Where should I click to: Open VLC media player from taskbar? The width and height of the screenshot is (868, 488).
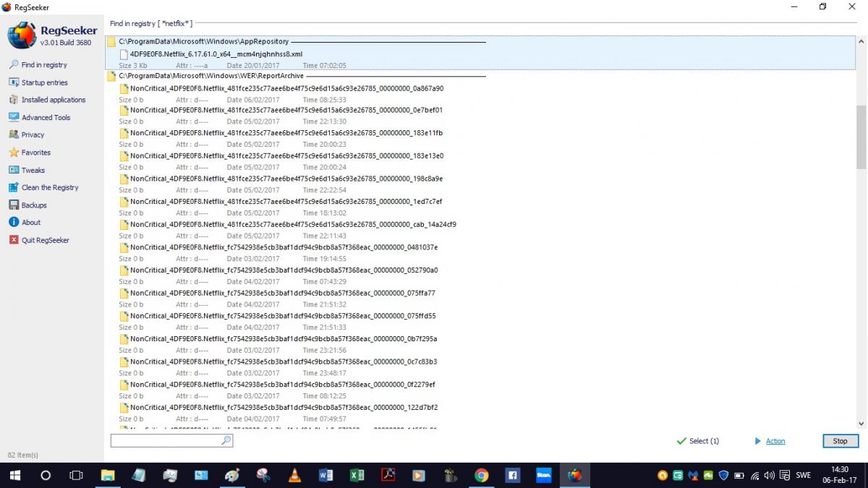pos(294,475)
